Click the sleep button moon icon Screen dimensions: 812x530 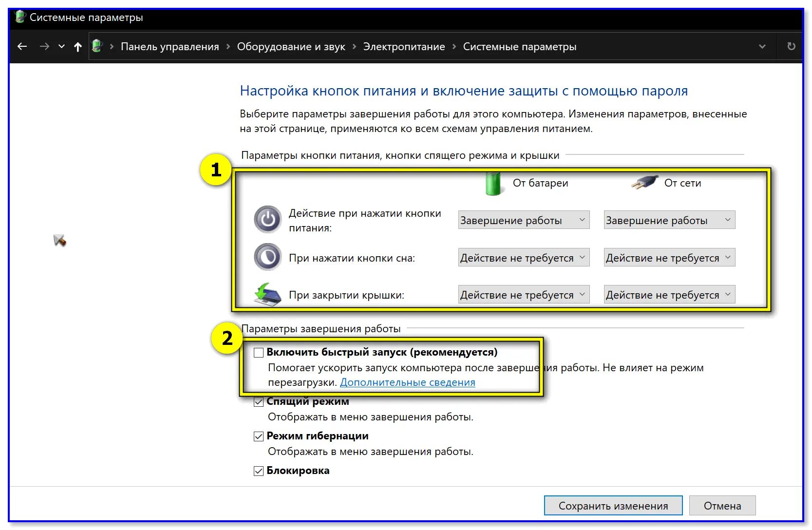tap(268, 257)
